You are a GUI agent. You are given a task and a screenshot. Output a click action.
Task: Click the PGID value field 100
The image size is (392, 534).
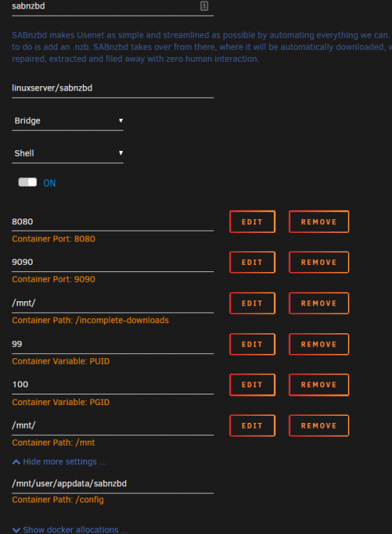(112, 385)
